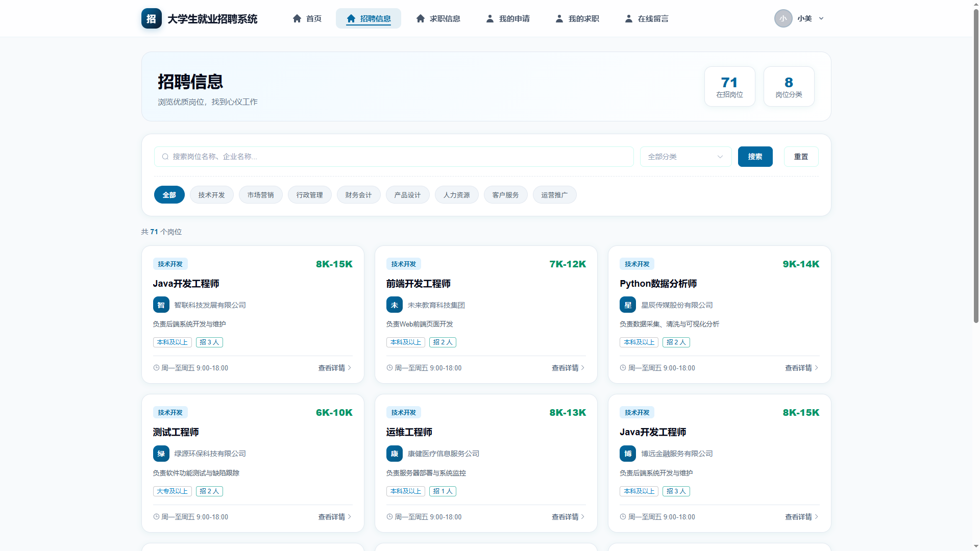
Task: Select the 技术开发 category filter chip
Action: click(211, 195)
